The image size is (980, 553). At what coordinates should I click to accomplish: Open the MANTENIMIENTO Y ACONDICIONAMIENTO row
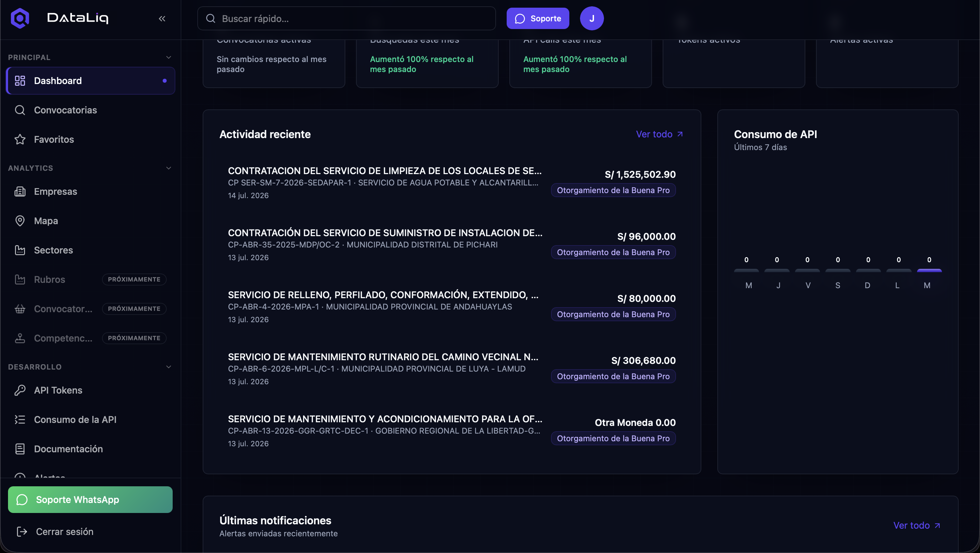[452, 431]
